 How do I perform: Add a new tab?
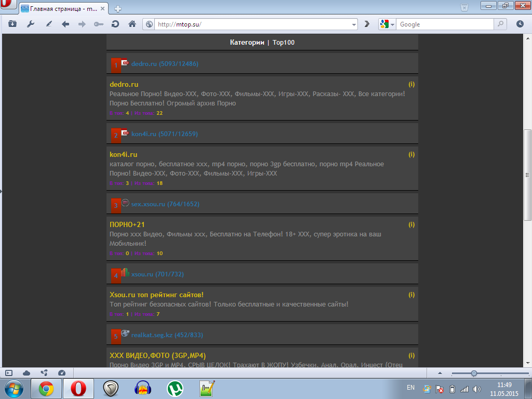(x=118, y=9)
